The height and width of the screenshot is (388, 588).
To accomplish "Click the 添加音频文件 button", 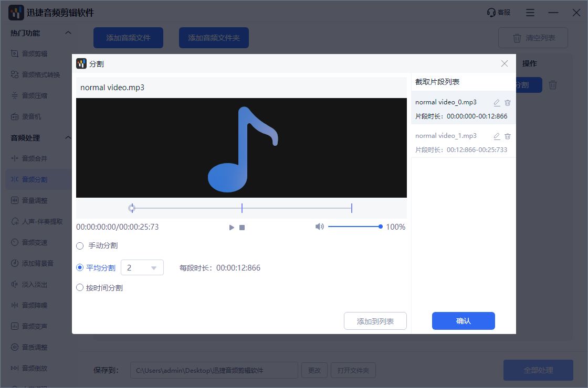I will pyautogui.click(x=128, y=38).
